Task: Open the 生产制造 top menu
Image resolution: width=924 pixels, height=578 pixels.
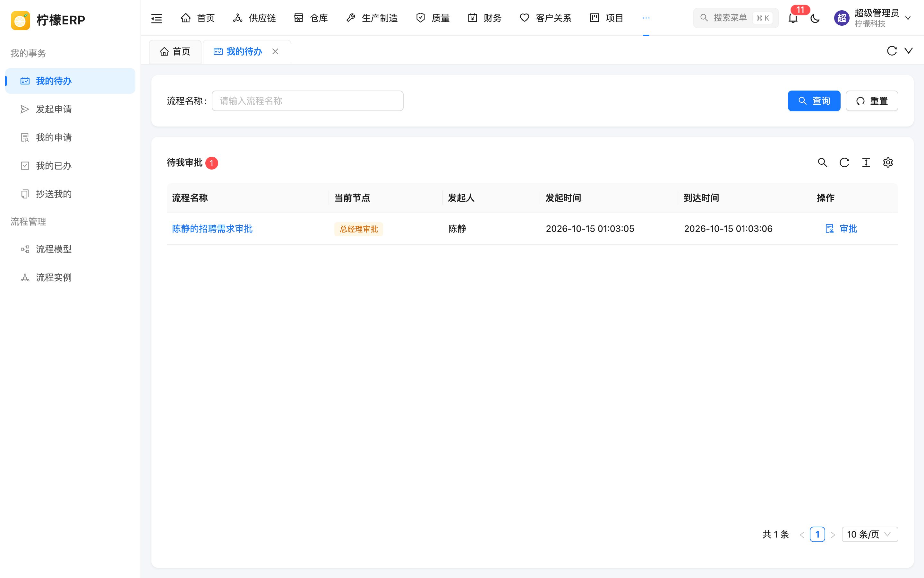Action: (x=372, y=18)
